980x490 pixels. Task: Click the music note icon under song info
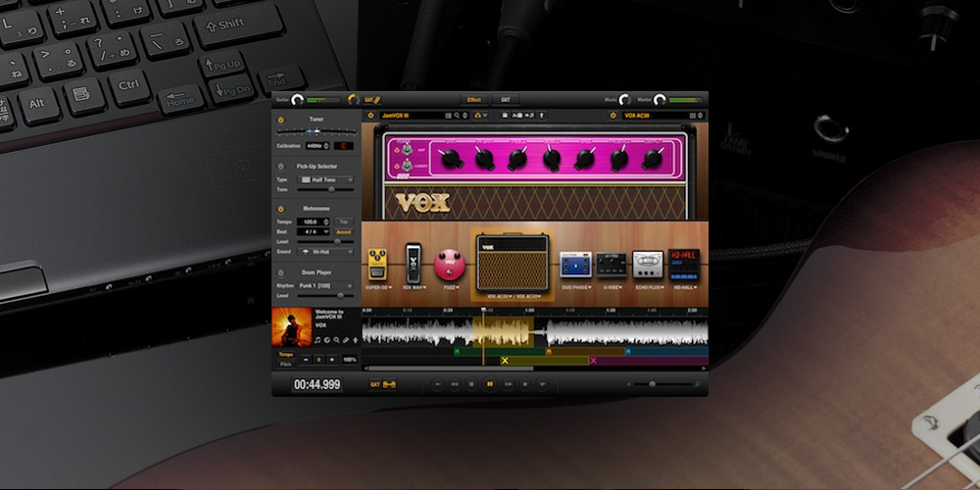click(x=318, y=340)
